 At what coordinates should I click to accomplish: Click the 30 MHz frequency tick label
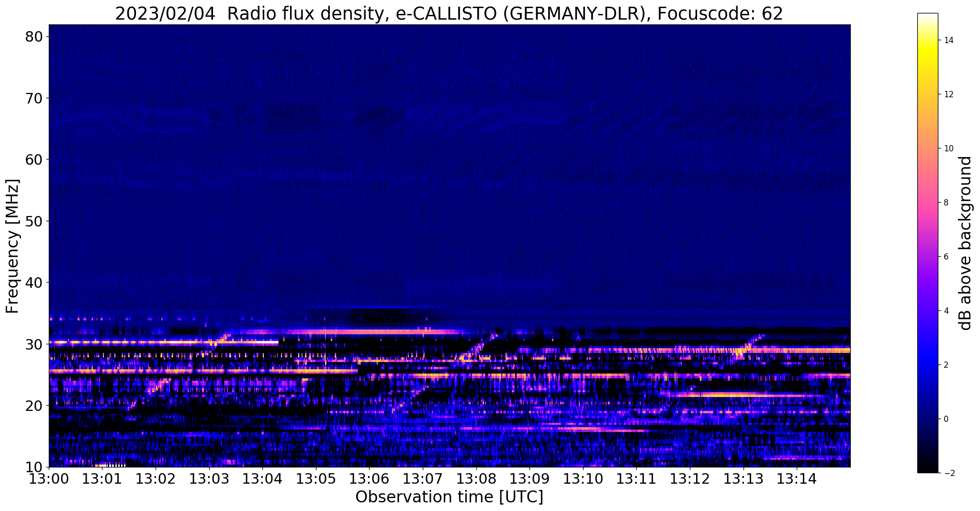34,344
